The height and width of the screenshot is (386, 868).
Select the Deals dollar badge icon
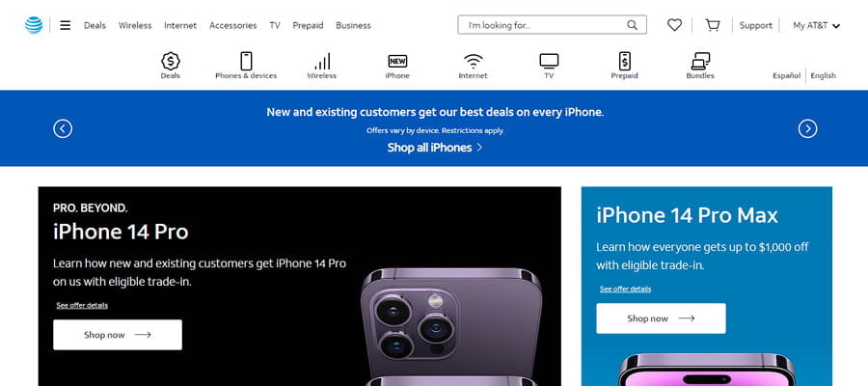coord(171,61)
